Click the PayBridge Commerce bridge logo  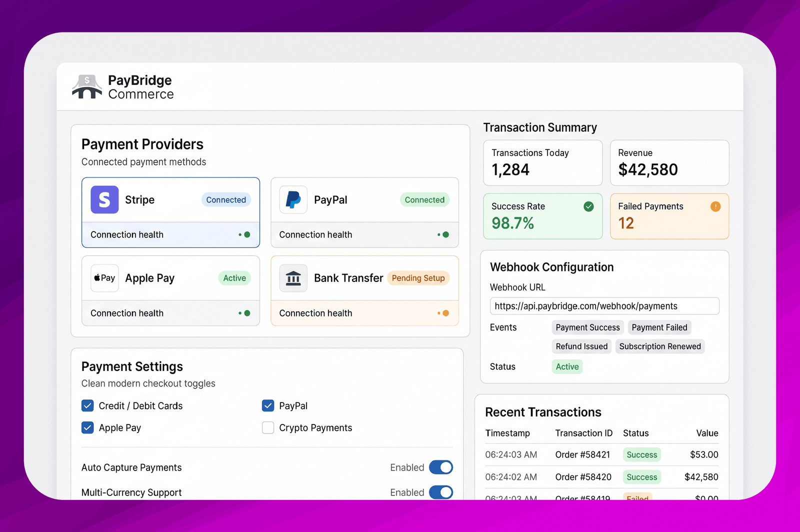[87, 86]
